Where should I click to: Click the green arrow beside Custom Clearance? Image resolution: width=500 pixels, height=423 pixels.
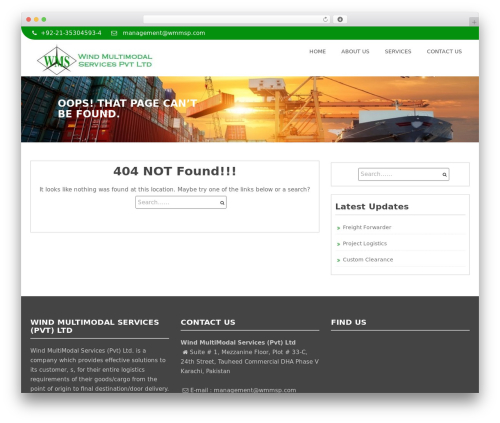tap(338, 260)
